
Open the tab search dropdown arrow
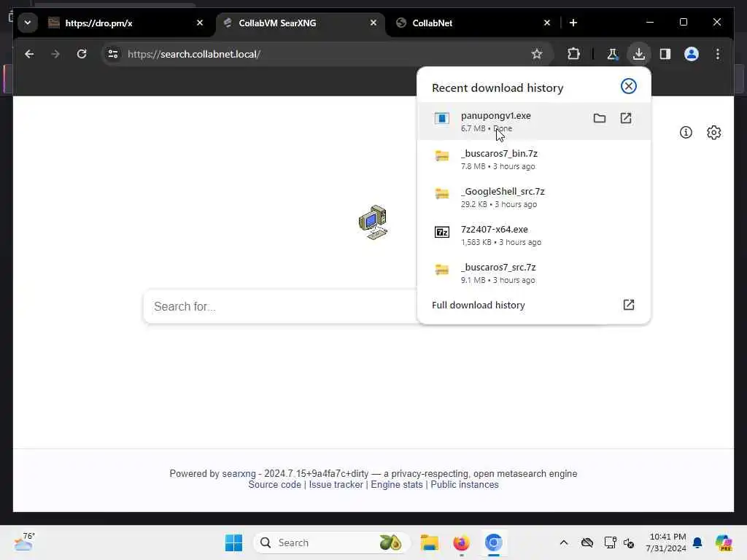[28, 23]
